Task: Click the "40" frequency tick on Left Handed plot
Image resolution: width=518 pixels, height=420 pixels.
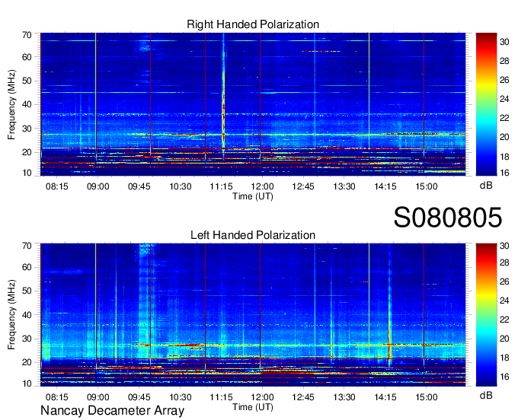Action: [27, 315]
